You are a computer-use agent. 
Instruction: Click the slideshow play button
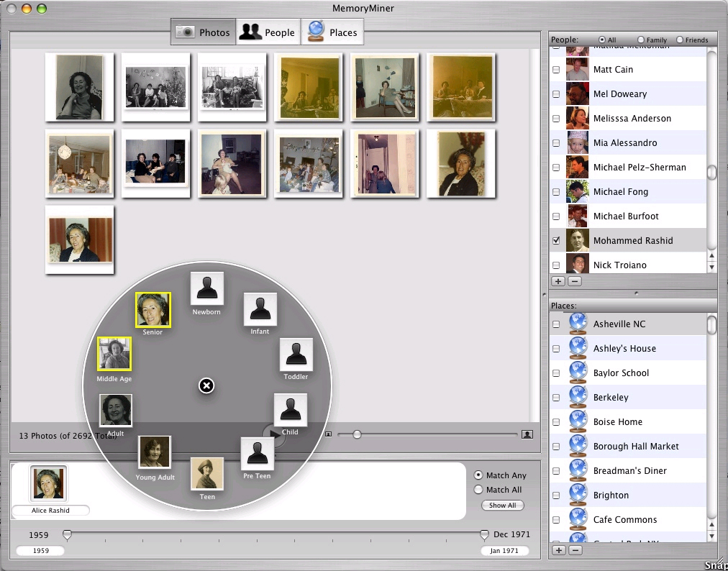274,435
